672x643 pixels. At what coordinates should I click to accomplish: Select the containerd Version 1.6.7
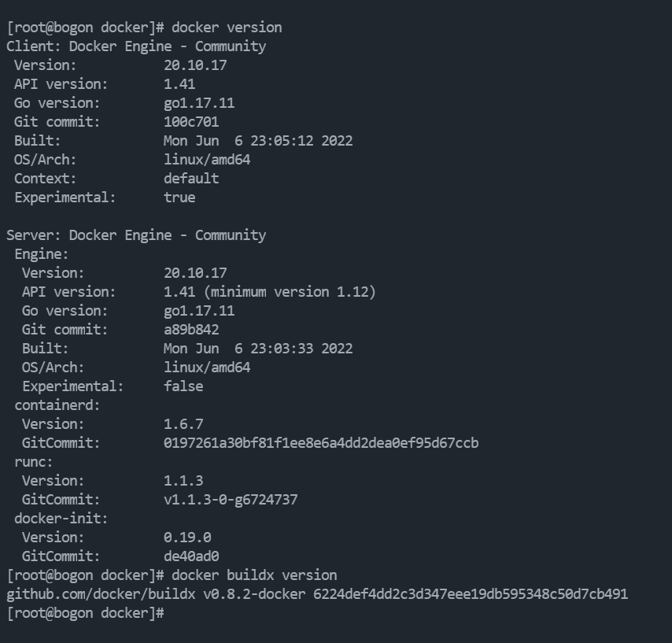point(183,424)
